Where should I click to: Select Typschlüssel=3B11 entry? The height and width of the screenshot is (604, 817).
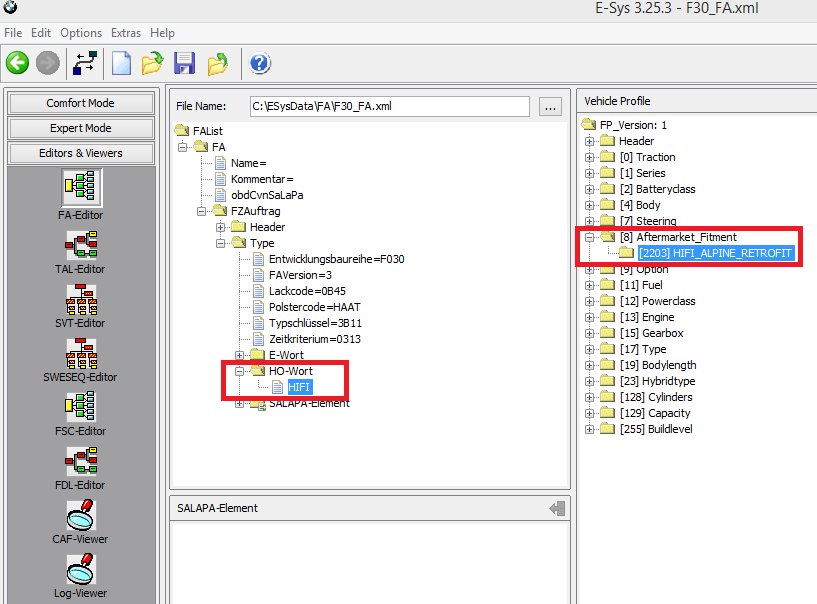coord(315,323)
